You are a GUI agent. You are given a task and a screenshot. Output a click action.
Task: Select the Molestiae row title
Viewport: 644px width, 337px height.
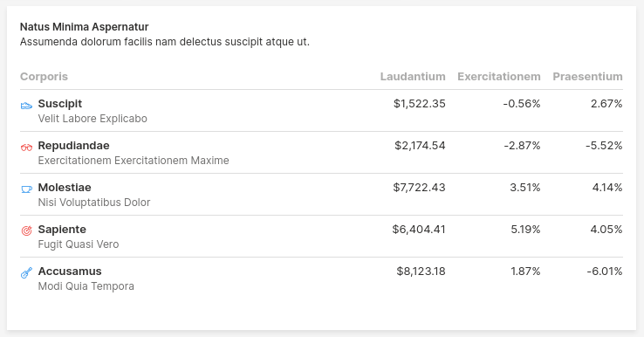click(x=65, y=188)
